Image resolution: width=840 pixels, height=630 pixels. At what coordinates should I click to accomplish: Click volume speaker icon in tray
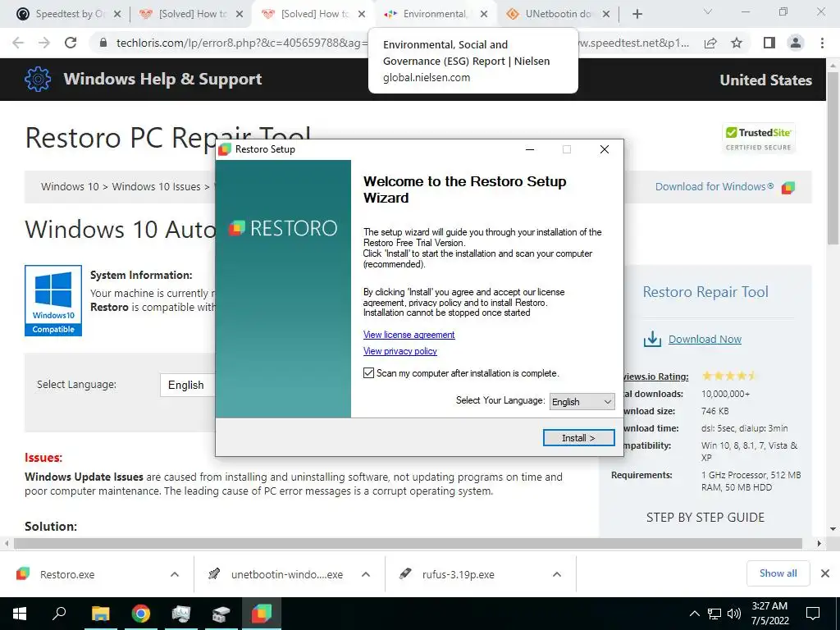click(x=734, y=614)
